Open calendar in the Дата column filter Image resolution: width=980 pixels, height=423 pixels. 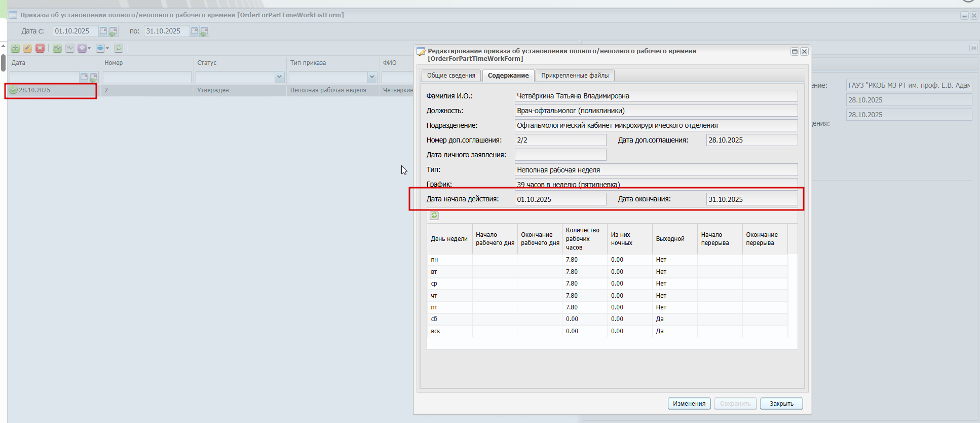[84, 77]
